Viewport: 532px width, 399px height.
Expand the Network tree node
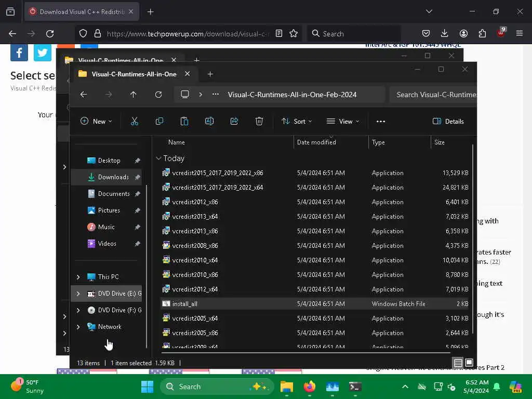78,327
